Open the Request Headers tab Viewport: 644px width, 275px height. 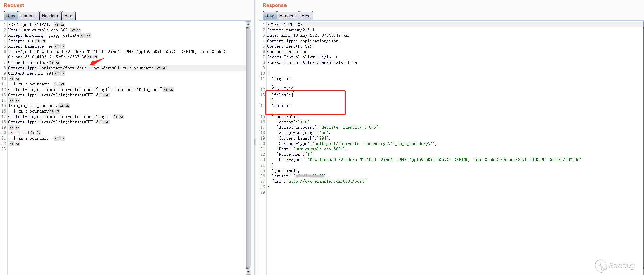pyautogui.click(x=50, y=16)
